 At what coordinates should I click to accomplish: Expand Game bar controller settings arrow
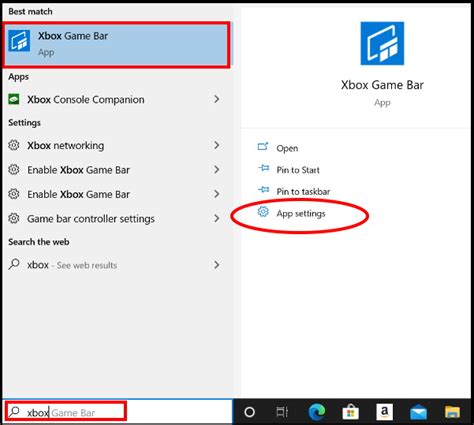click(x=217, y=218)
